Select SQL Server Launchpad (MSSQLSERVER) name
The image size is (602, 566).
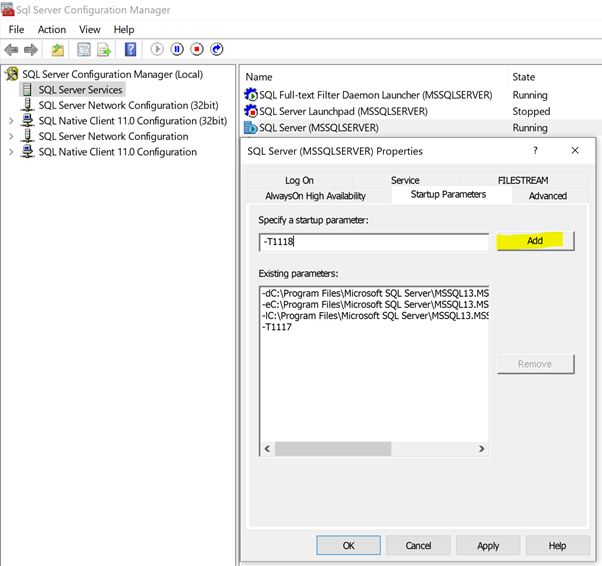343,111
